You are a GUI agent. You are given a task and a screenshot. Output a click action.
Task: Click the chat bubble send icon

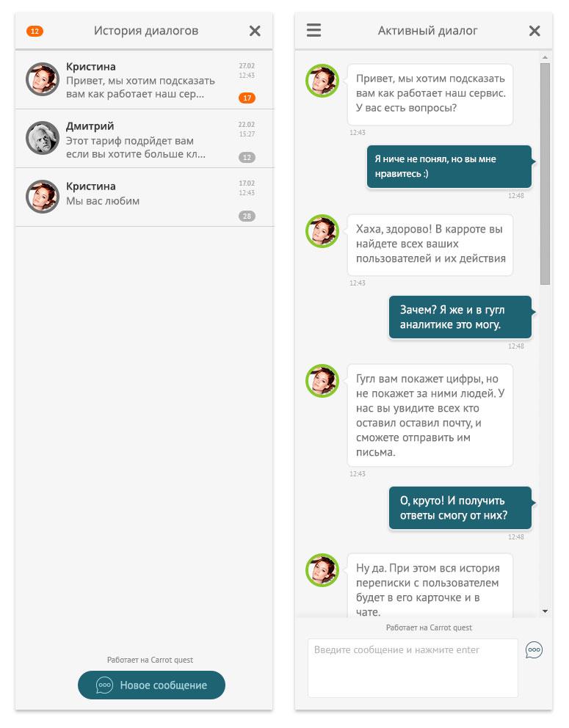click(534, 649)
